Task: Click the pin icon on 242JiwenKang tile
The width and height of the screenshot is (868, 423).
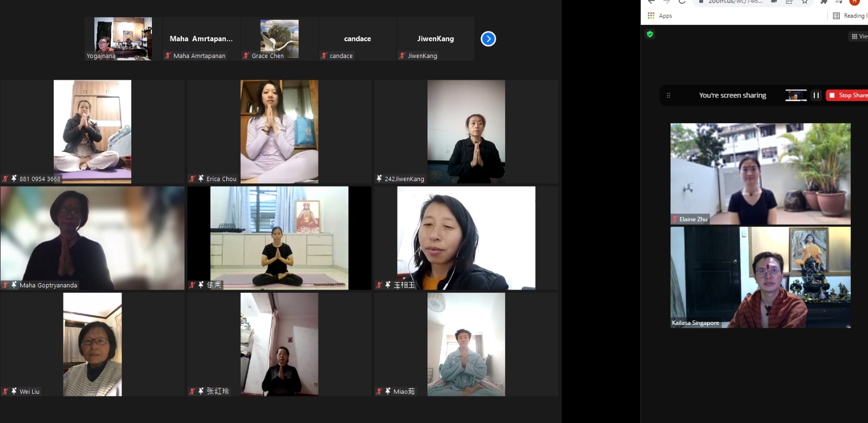Action: click(379, 178)
